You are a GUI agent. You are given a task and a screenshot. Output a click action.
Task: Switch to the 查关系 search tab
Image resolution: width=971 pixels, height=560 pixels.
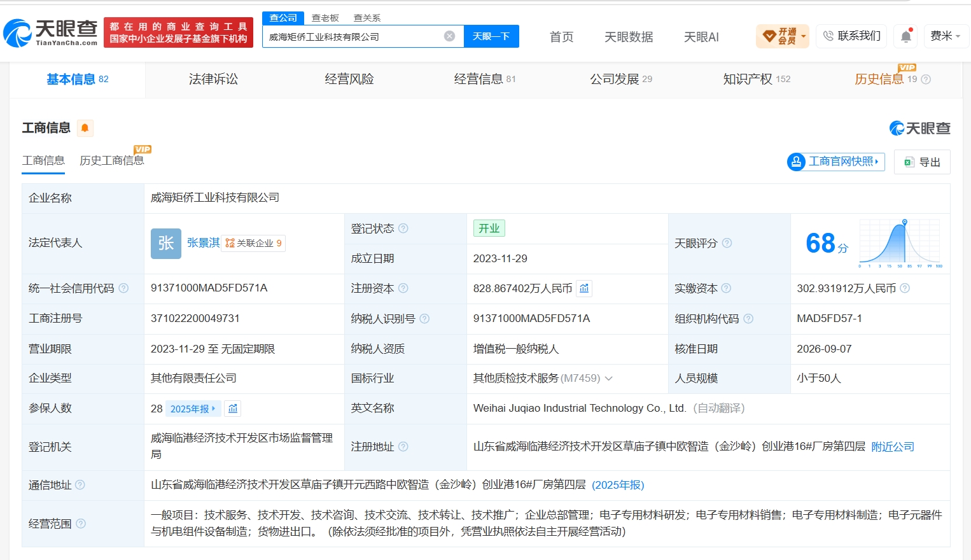[x=367, y=18]
